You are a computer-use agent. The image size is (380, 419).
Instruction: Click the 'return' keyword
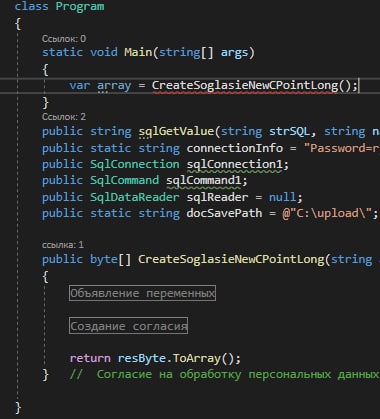tap(90, 359)
